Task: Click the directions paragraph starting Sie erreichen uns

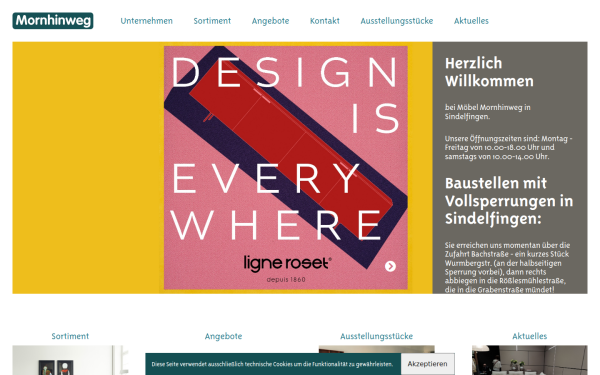Action: (507, 267)
